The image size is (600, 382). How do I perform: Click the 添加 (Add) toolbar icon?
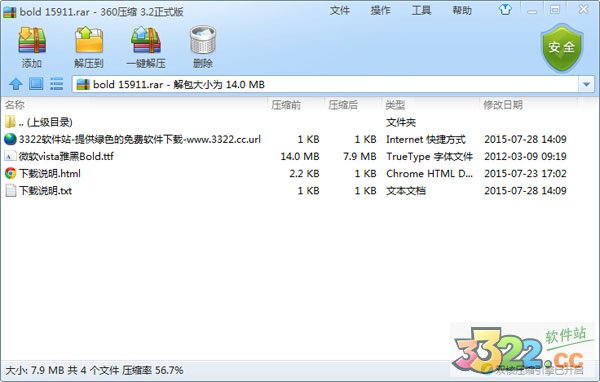32,41
